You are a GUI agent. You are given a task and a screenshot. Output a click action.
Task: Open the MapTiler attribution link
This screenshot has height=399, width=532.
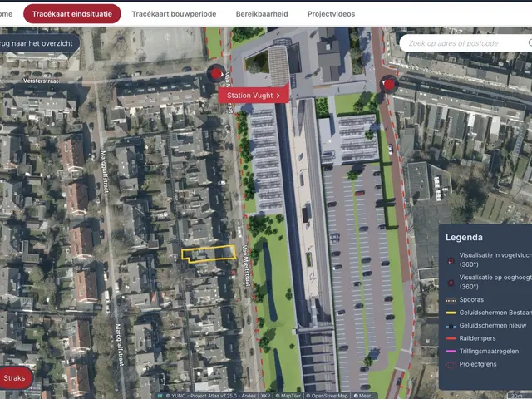288,396
